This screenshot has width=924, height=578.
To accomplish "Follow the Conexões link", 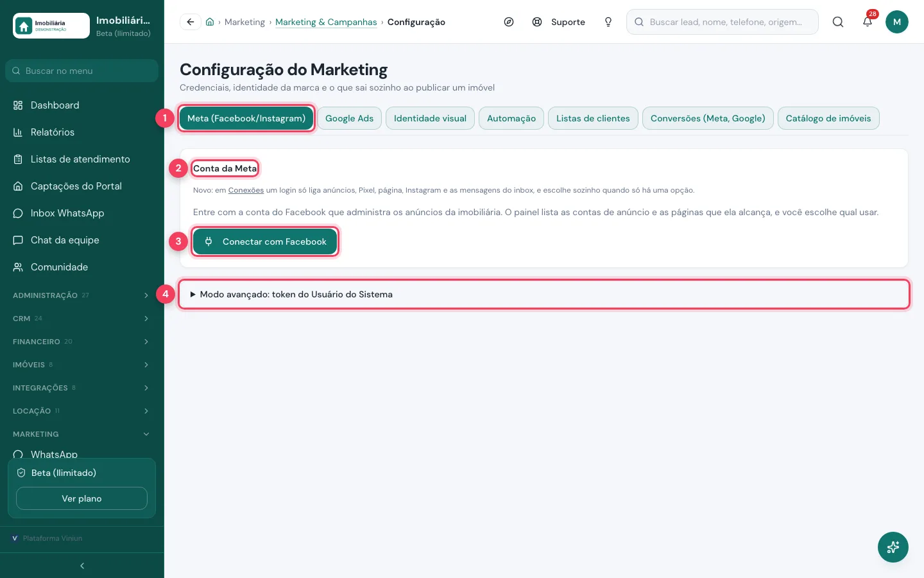I will coord(246,190).
